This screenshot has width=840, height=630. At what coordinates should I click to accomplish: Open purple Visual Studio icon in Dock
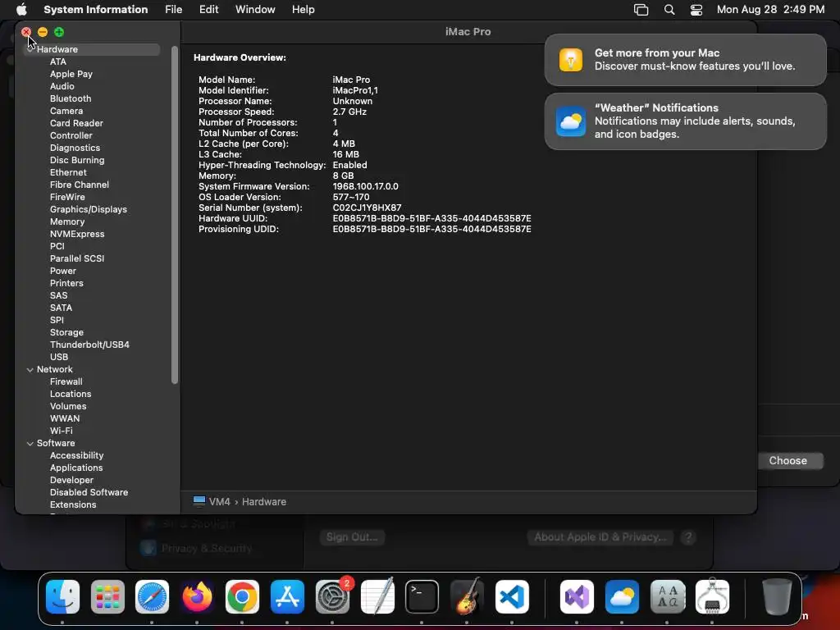(x=577, y=596)
